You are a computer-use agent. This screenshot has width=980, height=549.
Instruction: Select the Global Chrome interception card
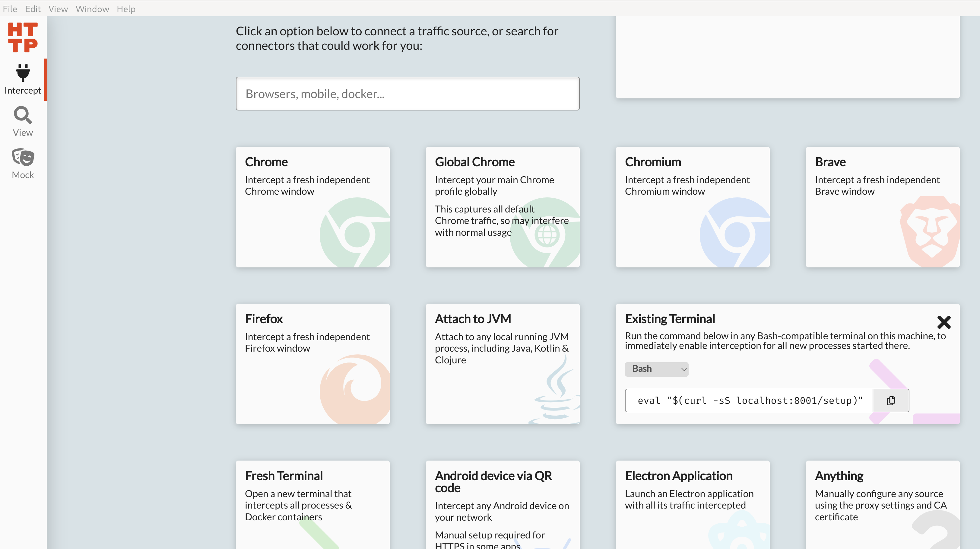pos(502,207)
